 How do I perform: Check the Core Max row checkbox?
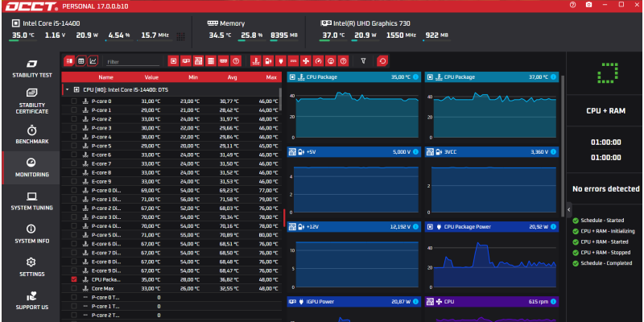tap(74, 288)
